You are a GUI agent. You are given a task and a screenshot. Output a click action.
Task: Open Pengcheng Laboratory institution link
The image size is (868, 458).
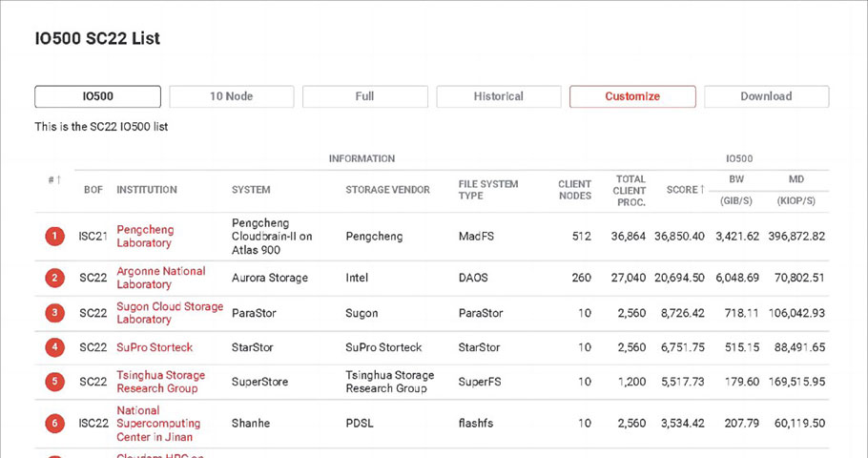[x=145, y=236]
